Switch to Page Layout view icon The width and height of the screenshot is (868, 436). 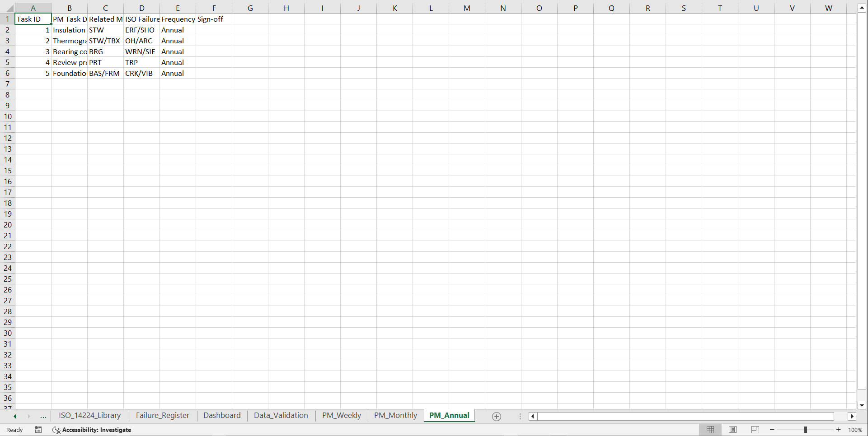[x=732, y=430]
